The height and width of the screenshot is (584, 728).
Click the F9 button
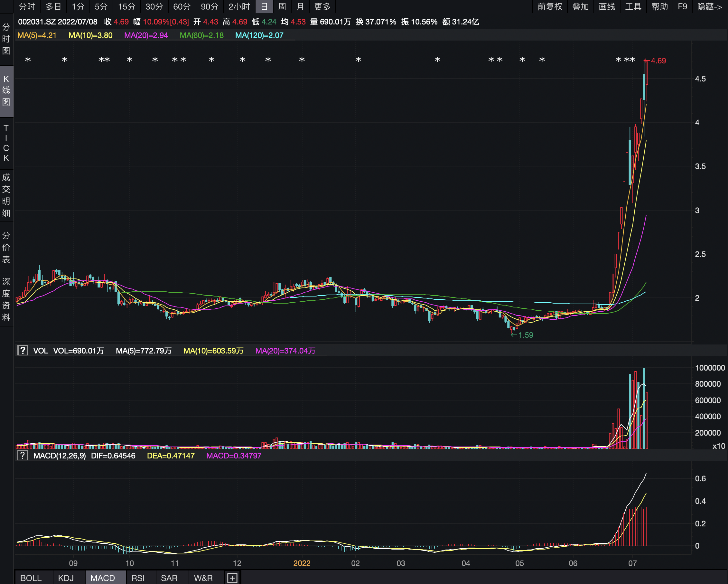[682, 6]
